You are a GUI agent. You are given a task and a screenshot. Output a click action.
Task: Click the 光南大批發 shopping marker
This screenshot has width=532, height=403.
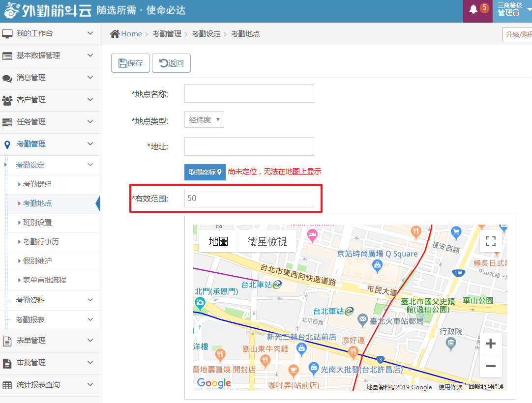click(x=314, y=368)
